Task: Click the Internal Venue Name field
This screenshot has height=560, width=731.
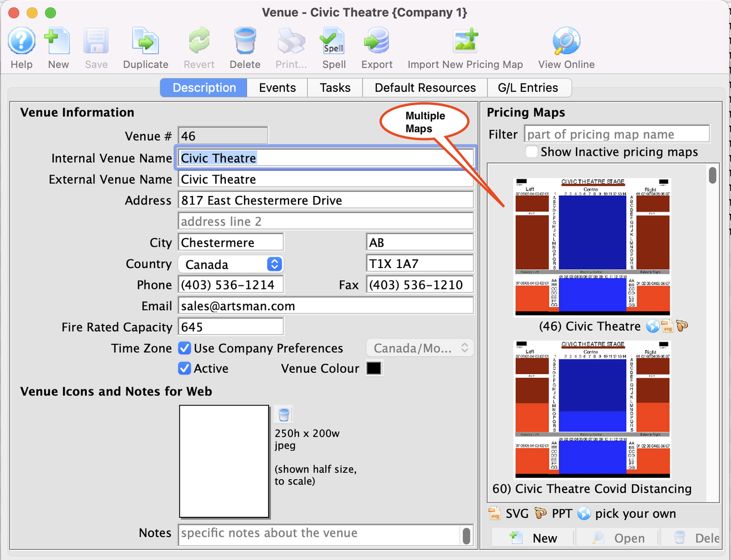Action: pos(325,158)
